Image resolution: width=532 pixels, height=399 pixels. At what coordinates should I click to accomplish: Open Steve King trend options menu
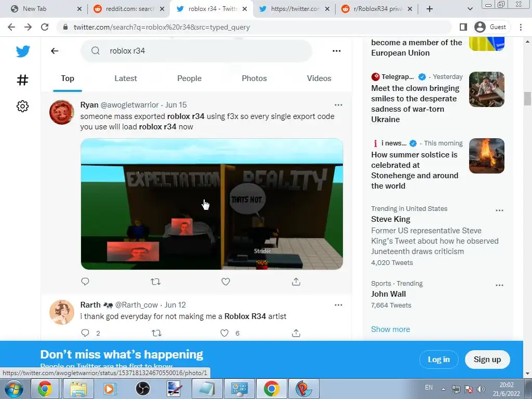click(x=499, y=210)
